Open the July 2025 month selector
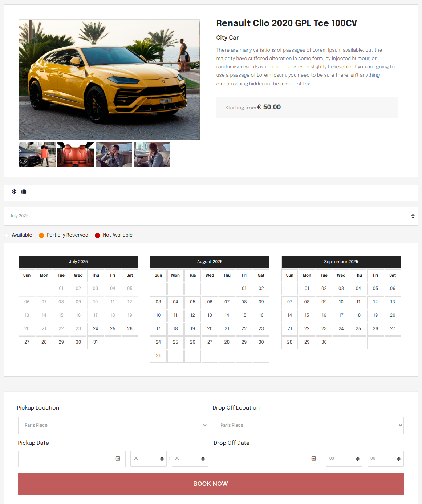The image size is (422, 504). pos(211,216)
